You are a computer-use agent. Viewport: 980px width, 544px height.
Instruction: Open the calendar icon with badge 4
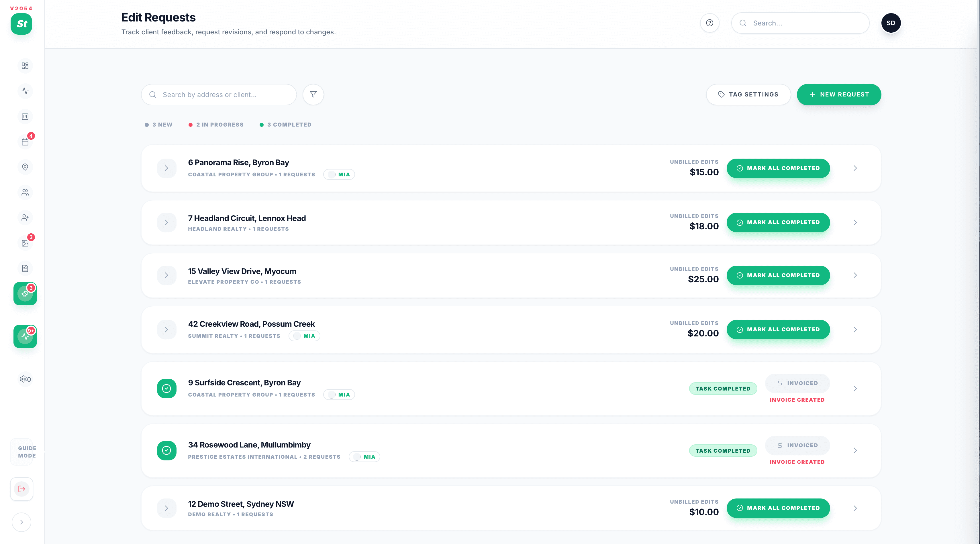click(x=25, y=142)
